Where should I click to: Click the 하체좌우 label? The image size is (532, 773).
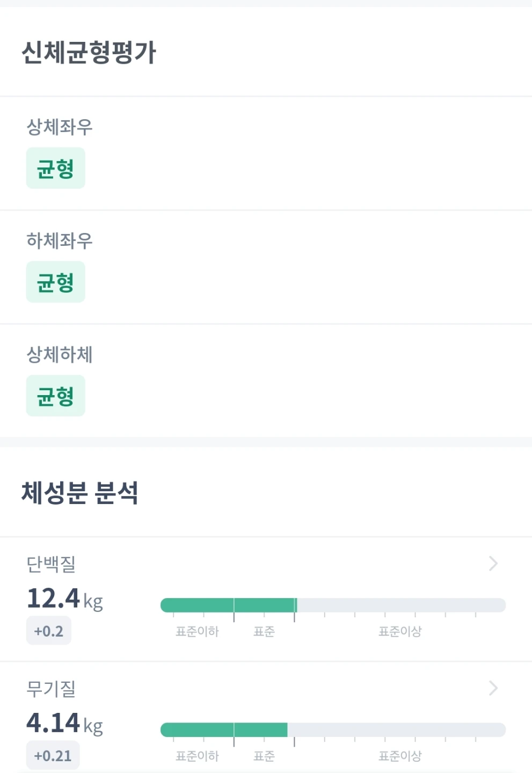(60, 240)
